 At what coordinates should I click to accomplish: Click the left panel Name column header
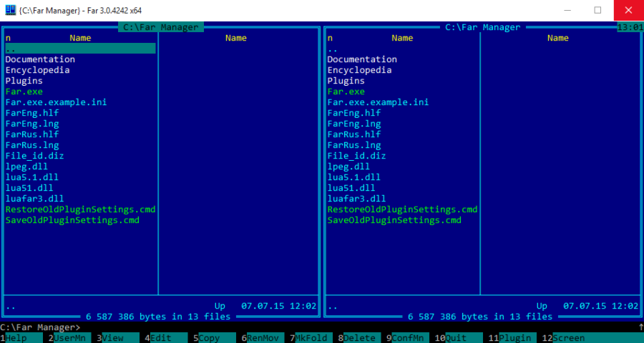(80, 38)
